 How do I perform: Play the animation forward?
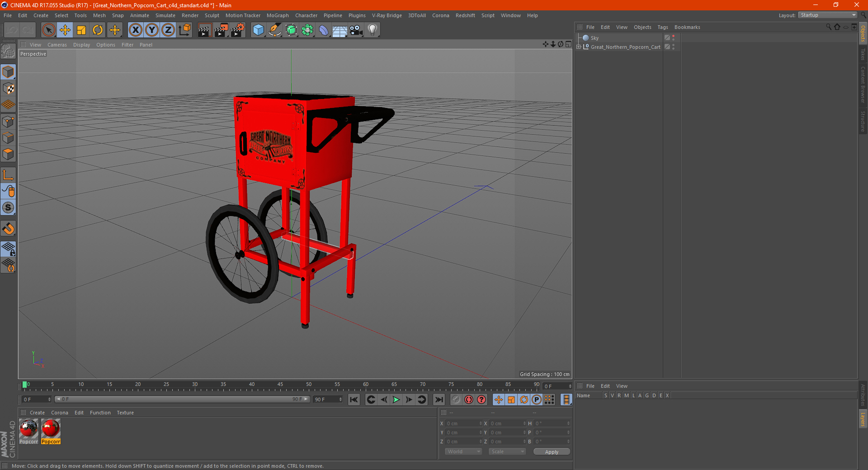(x=396, y=399)
